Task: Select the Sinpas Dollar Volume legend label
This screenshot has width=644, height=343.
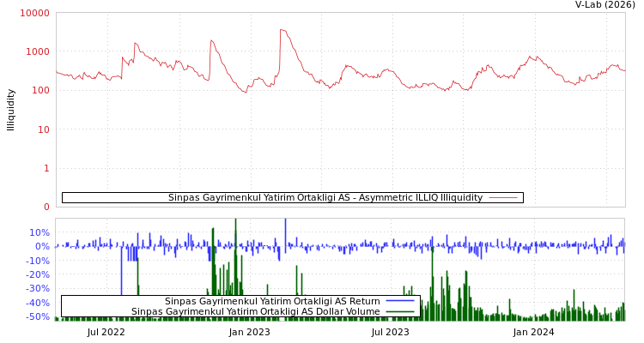Action: [x=255, y=312]
